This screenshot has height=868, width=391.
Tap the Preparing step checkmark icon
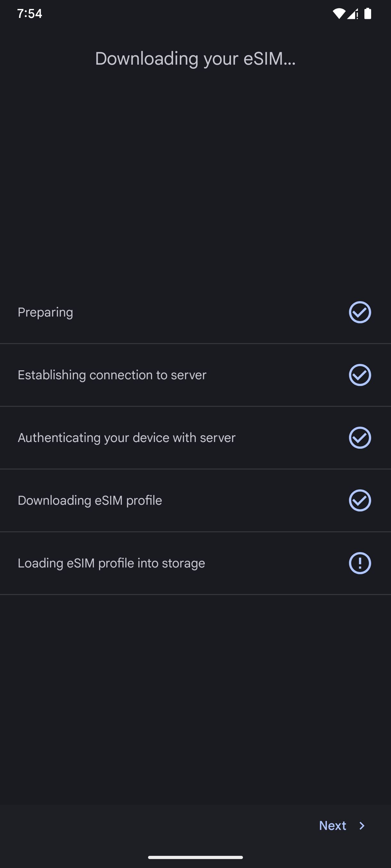tap(360, 312)
